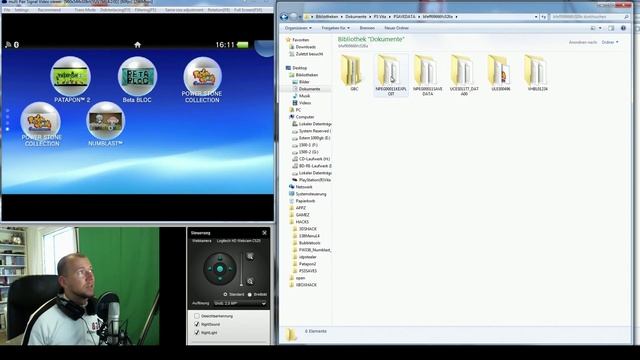The width and height of the screenshot is (640, 360).
Task: Pan webcam down with the bottom arrow
Action: tap(220, 279)
